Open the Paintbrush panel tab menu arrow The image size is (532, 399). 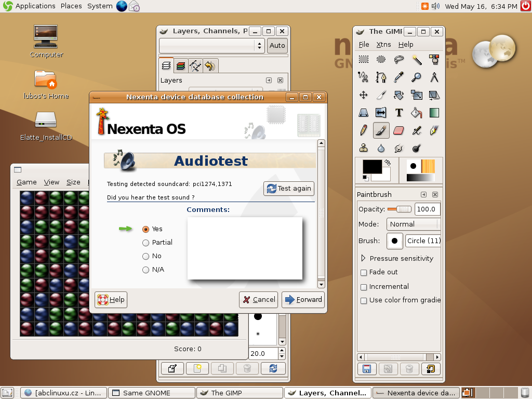click(423, 194)
